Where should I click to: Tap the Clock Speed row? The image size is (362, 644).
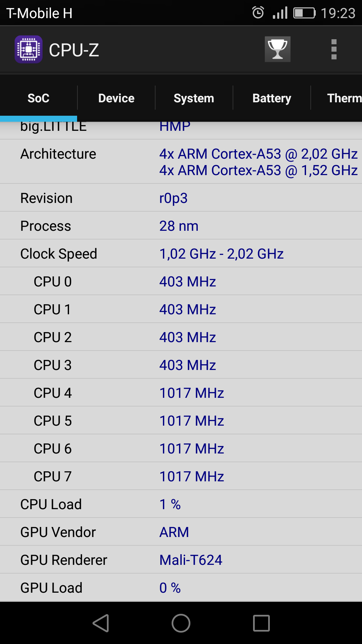point(181,254)
